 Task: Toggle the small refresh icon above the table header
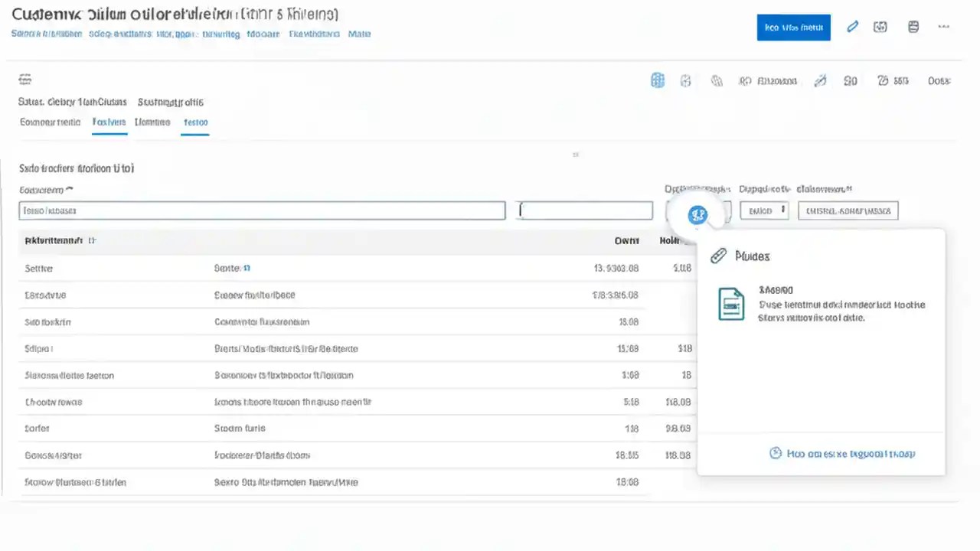(576, 155)
